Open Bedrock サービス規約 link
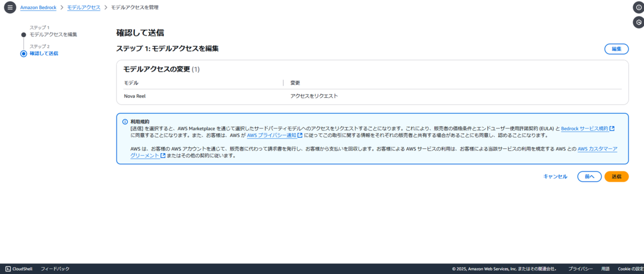This screenshot has height=274, width=644. pos(588,128)
